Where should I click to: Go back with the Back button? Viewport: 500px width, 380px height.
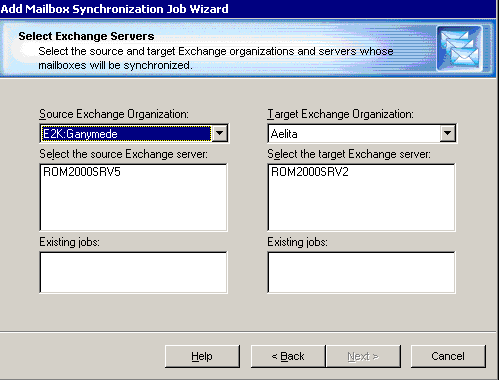[x=288, y=356]
